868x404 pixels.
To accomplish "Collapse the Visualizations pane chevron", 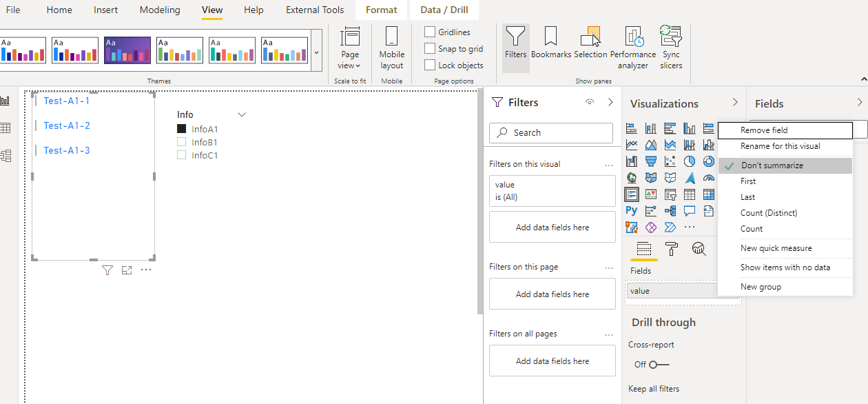I will 735,102.
